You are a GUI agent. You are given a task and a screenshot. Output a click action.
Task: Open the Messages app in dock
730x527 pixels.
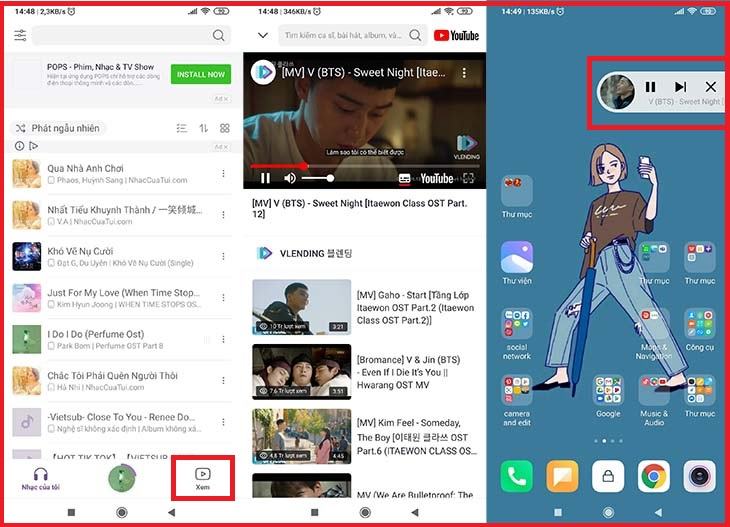(x=562, y=476)
